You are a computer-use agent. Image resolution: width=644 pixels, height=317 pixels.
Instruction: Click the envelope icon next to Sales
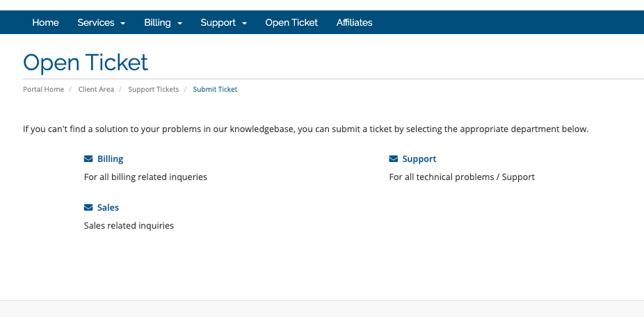[88, 207]
